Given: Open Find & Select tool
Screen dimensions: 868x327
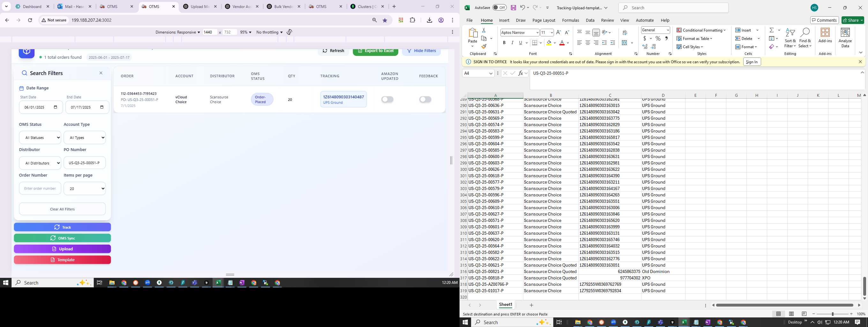Looking at the screenshot, I should (804, 38).
